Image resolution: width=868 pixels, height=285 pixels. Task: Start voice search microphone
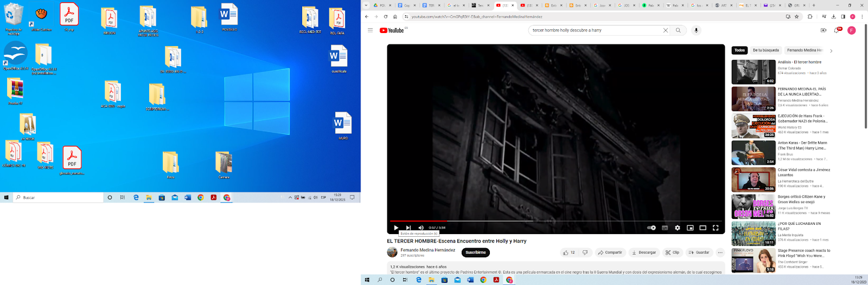[696, 30]
